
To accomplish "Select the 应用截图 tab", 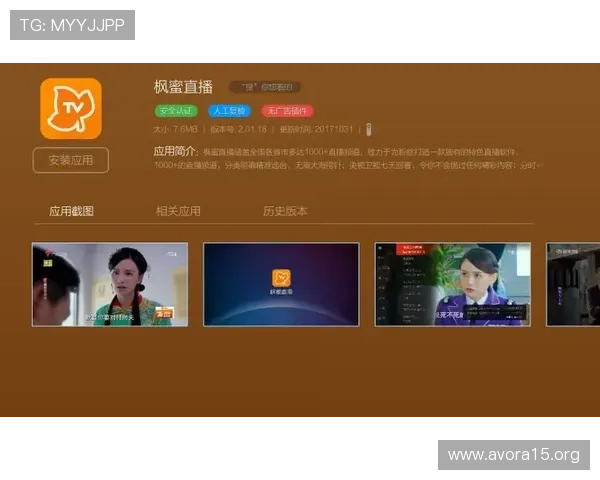I will 72,211.
